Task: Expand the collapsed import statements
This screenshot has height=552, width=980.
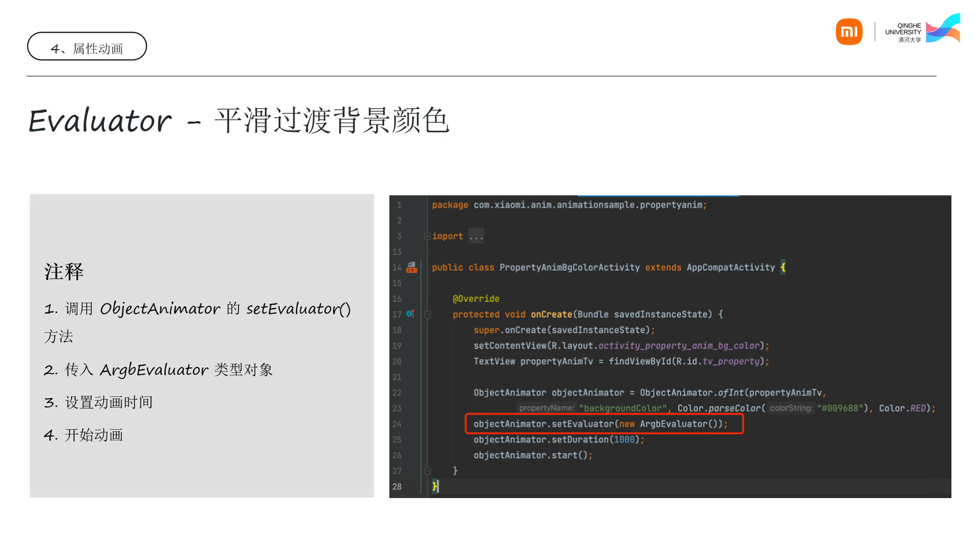Action: click(x=428, y=235)
